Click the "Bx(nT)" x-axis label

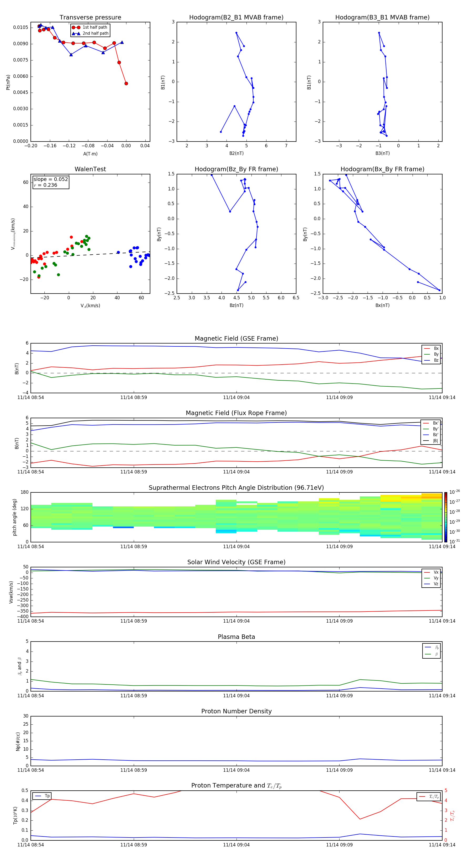coord(382,305)
